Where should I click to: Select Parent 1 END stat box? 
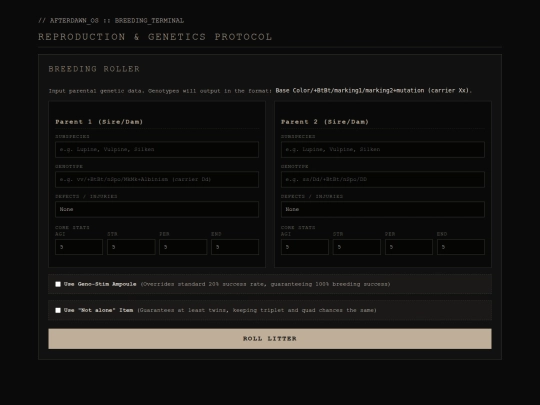click(235, 247)
